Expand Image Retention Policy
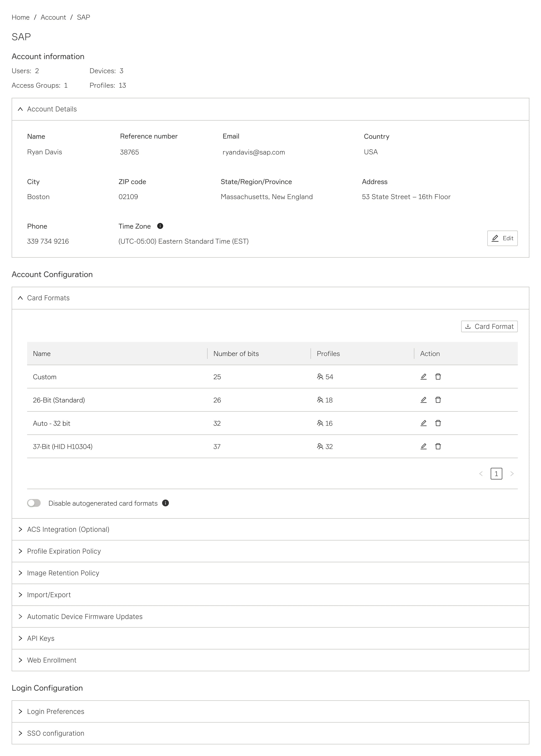541x756 pixels. [270, 573]
